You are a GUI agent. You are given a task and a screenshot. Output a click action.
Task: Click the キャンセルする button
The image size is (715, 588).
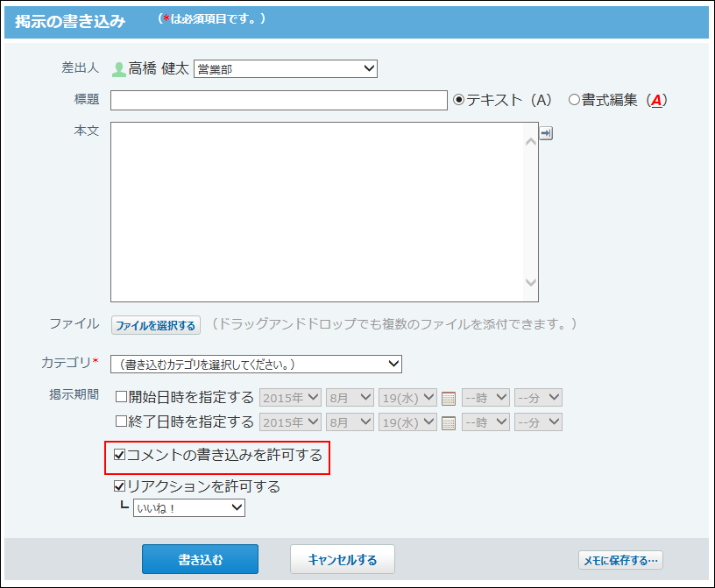tap(343, 559)
